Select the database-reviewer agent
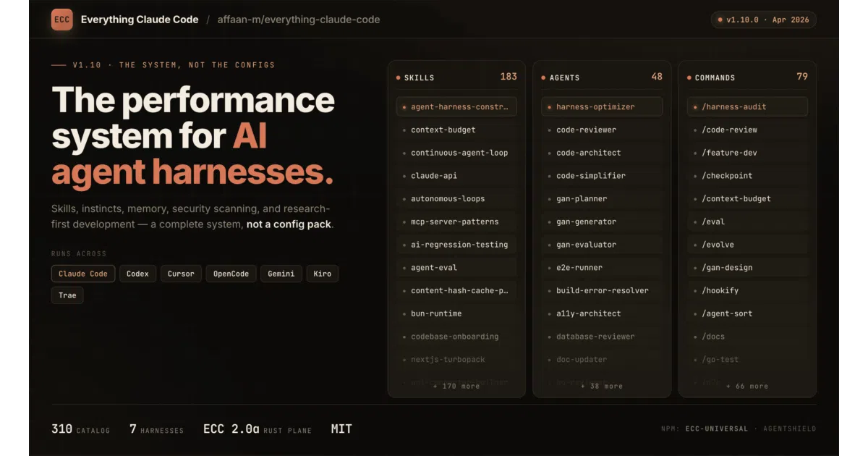 (602, 337)
